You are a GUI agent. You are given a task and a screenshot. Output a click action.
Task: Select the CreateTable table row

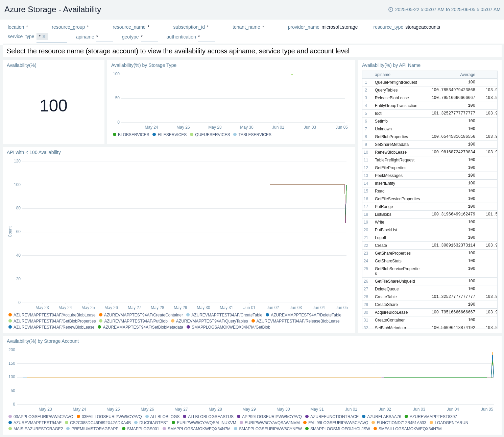[430, 297]
